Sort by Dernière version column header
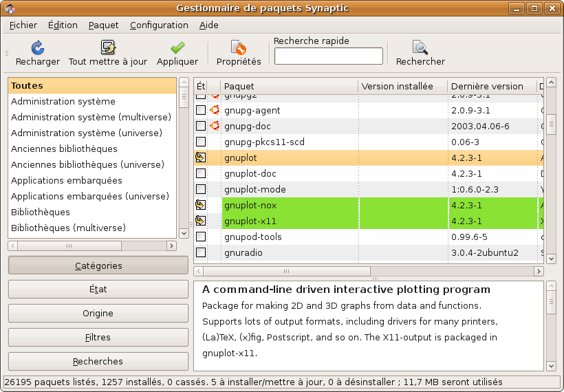The height and width of the screenshot is (392, 564). 492,87
